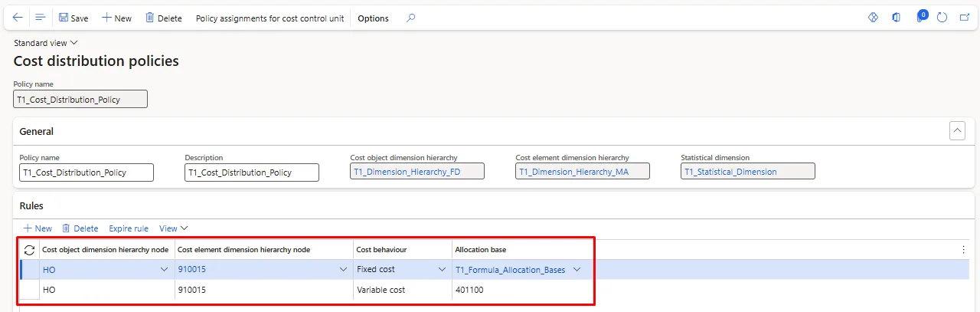Image resolution: width=980 pixels, height=312 pixels.
Task: Click the HO cell in the Variable cost row
Action: (106, 290)
